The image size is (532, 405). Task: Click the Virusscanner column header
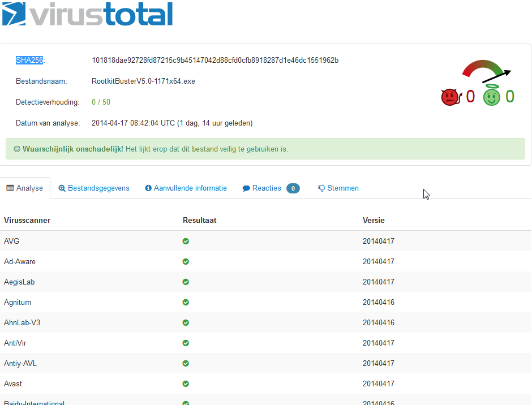coord(27,221)
